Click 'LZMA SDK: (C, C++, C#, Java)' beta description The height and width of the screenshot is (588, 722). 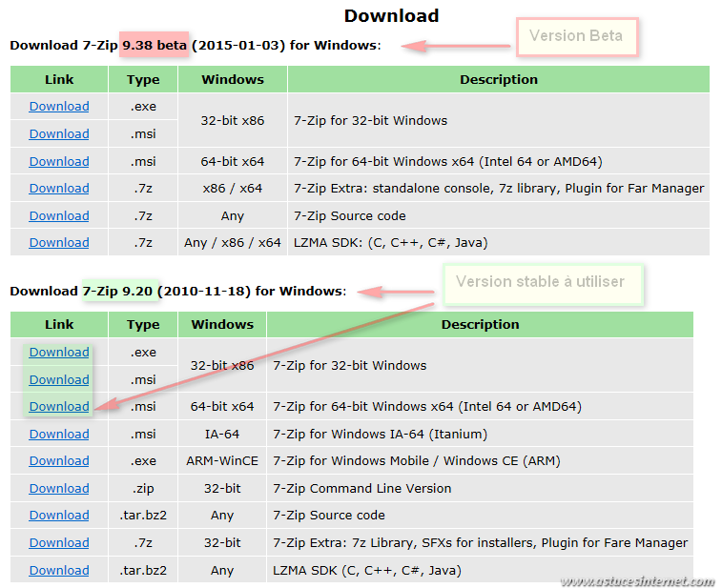(390, 242)
